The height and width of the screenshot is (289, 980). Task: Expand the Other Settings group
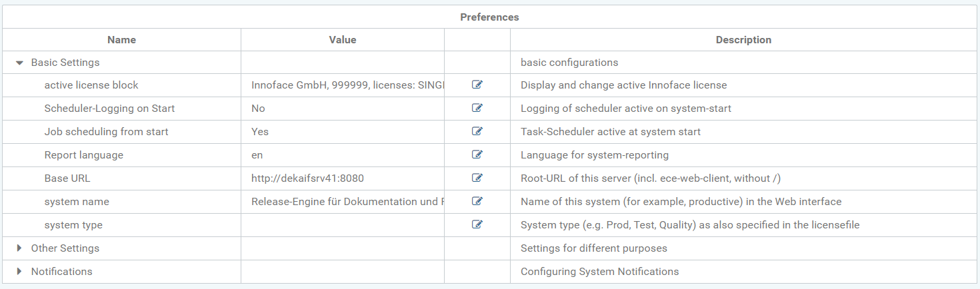(19, 248)
